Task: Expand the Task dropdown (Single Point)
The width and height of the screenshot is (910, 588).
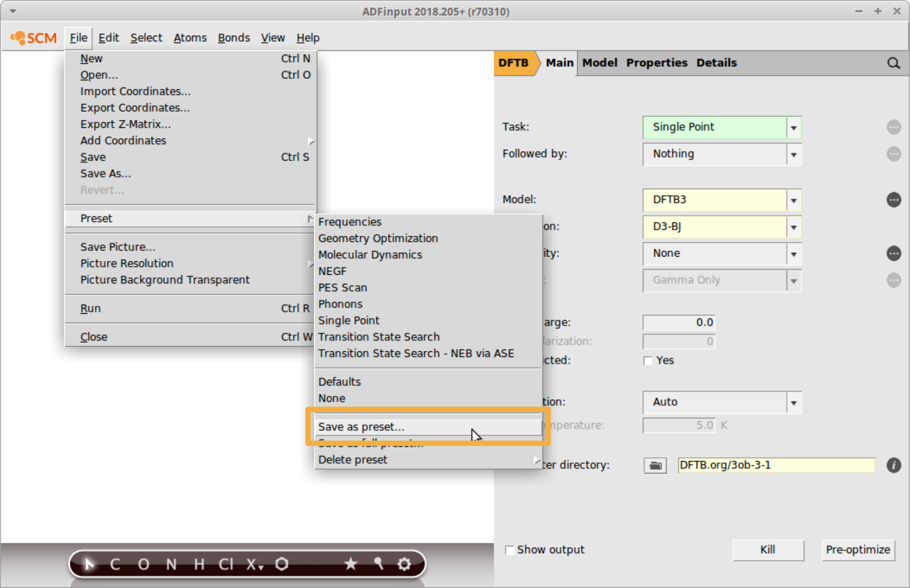Action: coord(722,127)
